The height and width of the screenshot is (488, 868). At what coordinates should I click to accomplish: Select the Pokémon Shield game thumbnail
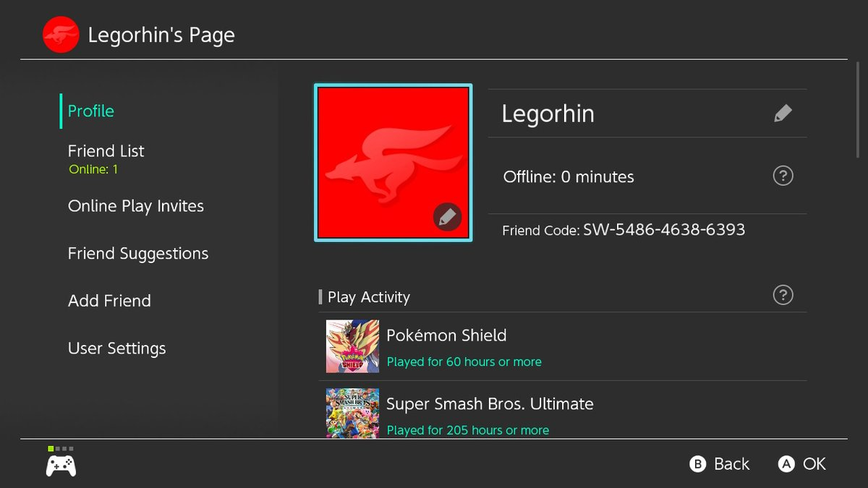(x=352, y=346)
